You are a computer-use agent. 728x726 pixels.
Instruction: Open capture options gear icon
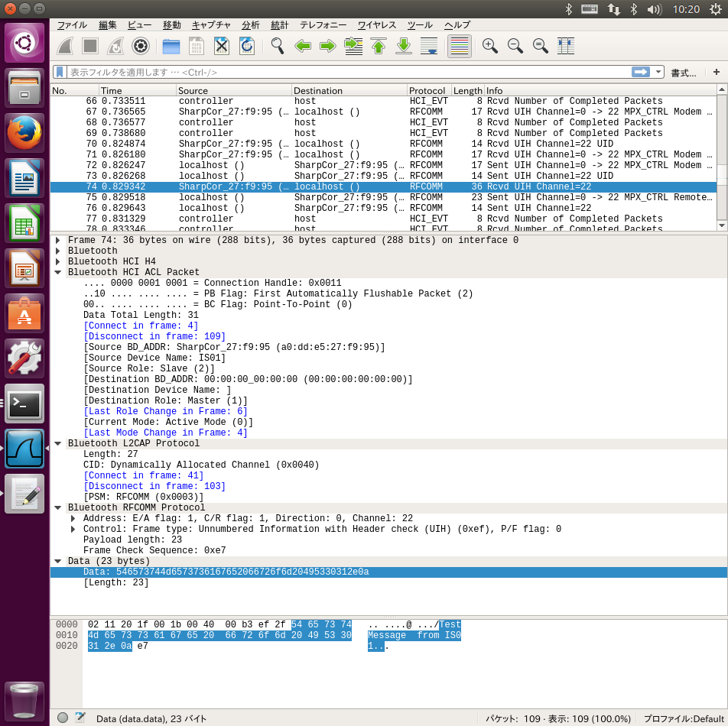(x=140, y=46)
